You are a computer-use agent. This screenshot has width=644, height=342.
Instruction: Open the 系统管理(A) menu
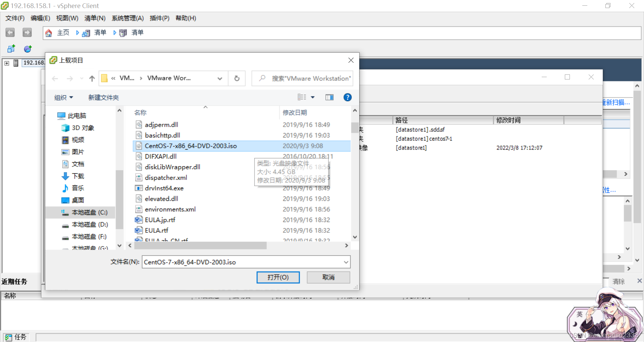[x=128, y=18]
